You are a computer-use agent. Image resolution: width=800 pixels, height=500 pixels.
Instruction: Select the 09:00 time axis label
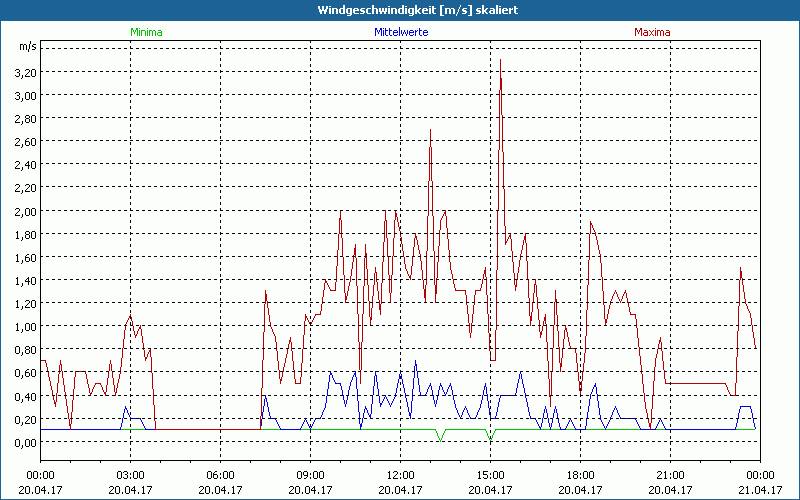click(310, 475)
